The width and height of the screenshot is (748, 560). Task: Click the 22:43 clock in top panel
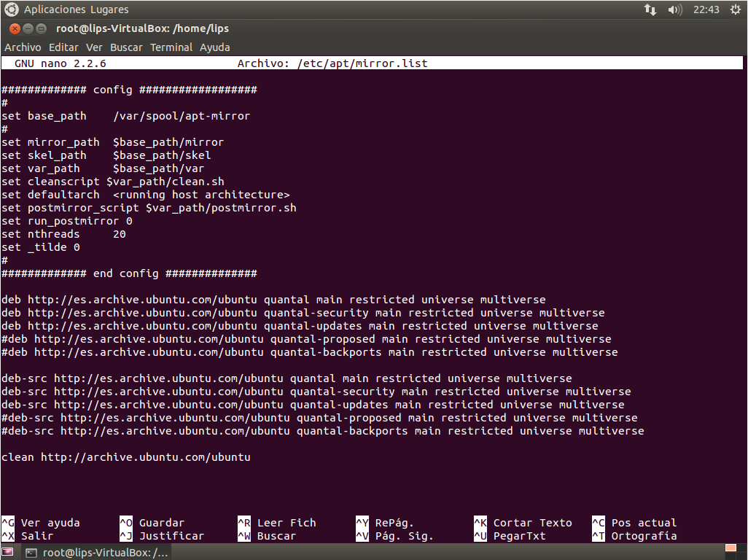pyautogui.click(x=706, y=9)
